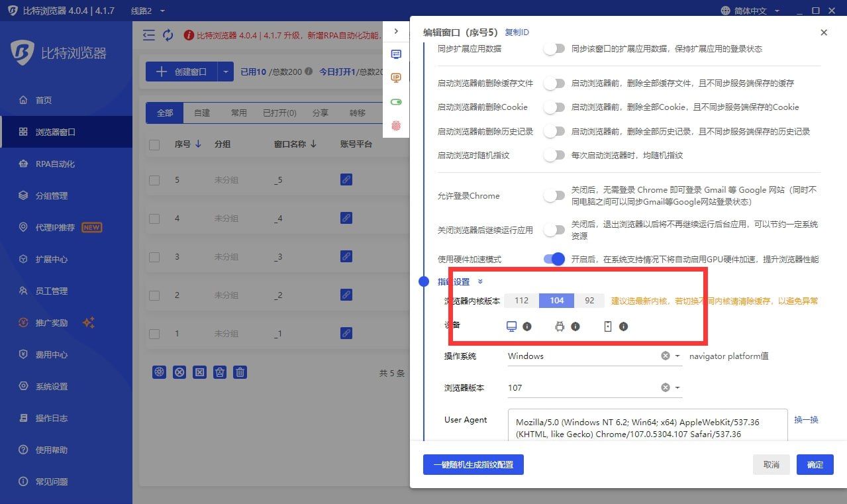Click 换一换 link beside User Agent

(x=807, y=420)
